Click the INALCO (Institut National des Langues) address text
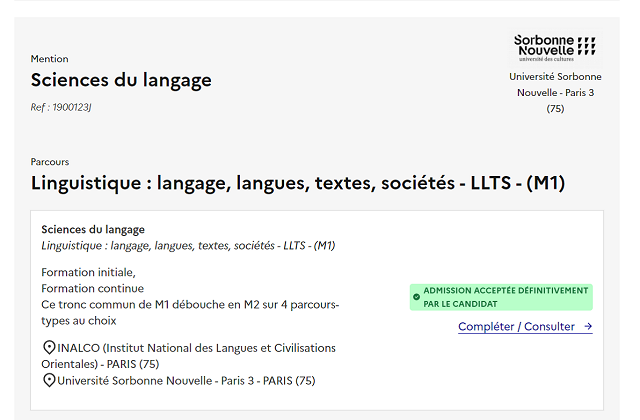Image resolution: width=640 pixels, height=420 pixels. 189,356
